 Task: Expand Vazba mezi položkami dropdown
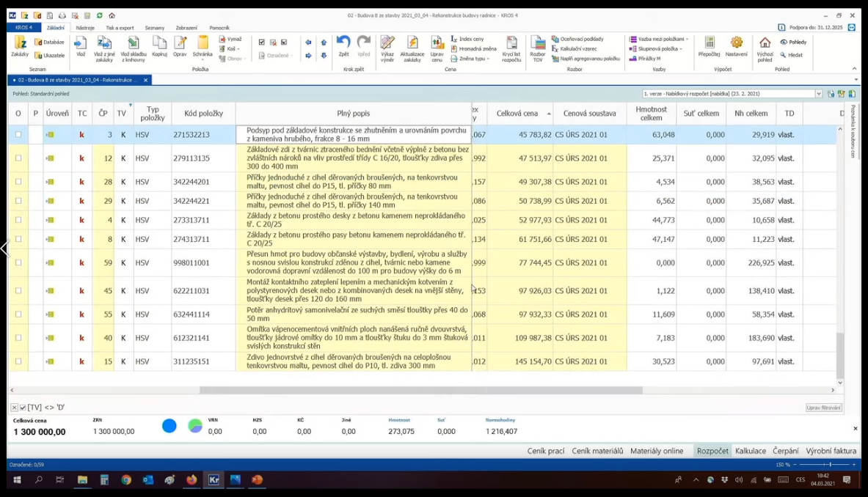click(x=687, y=40)
